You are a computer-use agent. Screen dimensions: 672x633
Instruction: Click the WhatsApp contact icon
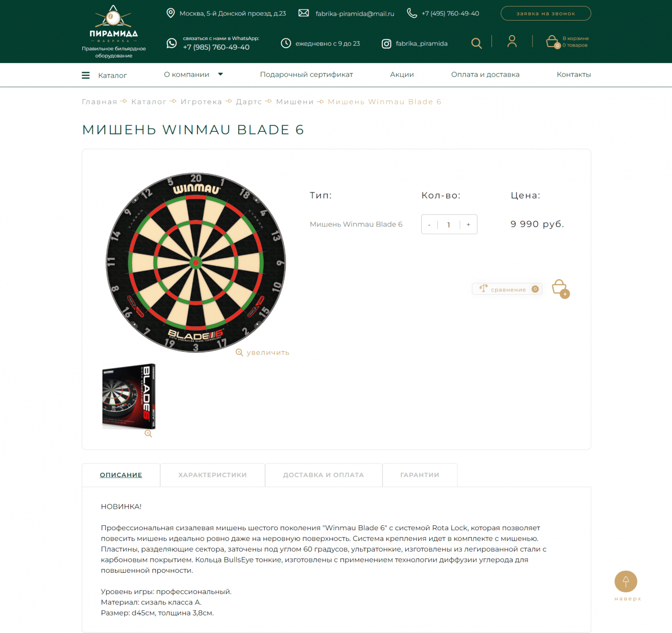click(x=172, y=43)
